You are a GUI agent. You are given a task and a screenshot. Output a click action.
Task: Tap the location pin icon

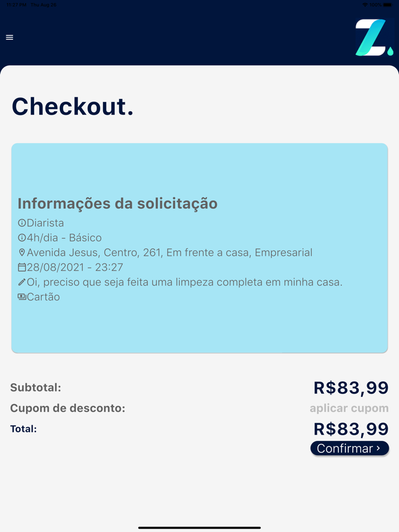click(22, 252)
